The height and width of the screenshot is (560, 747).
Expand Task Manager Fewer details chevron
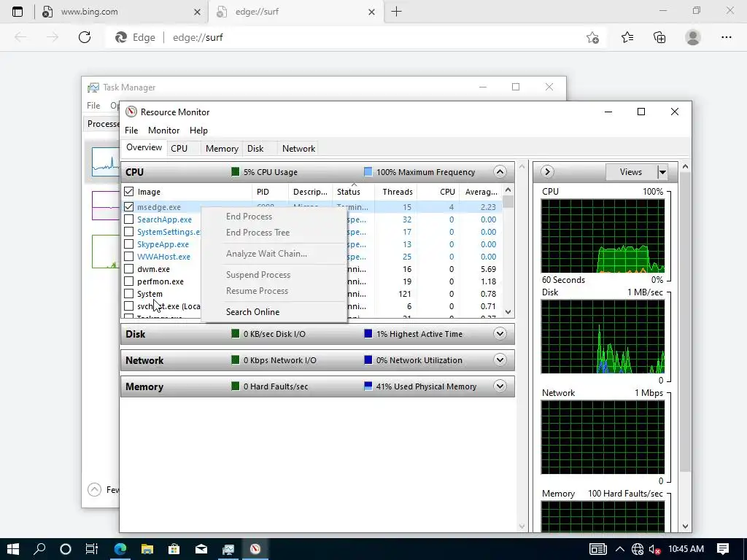pos(94,489)
